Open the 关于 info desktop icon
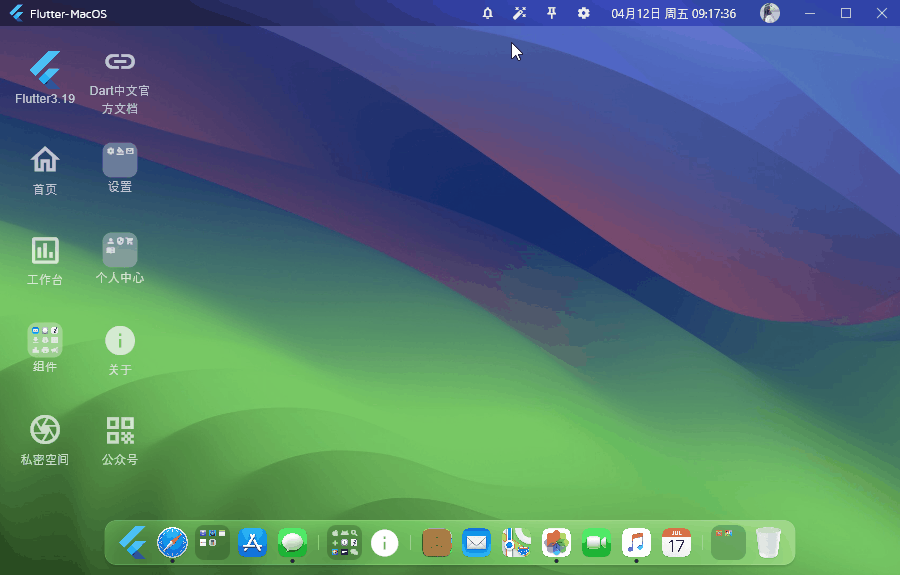This screenshot has width=900, height=575. pos(119,351)
